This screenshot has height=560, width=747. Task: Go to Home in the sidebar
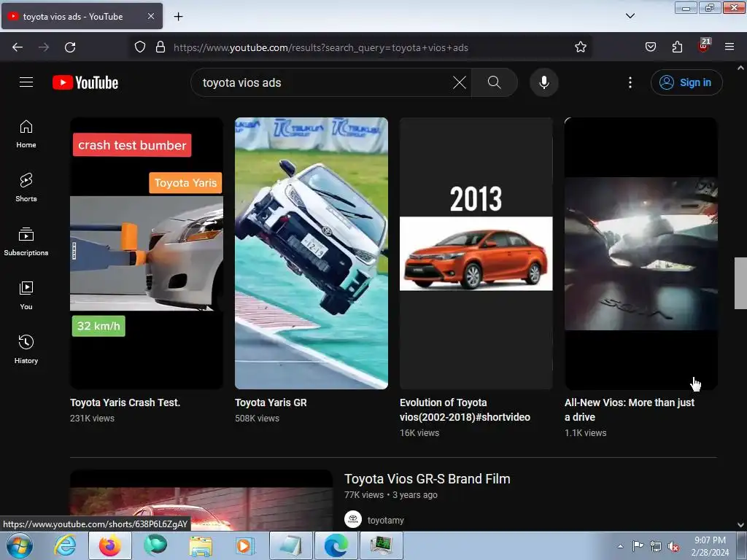(x=26, y=134)
